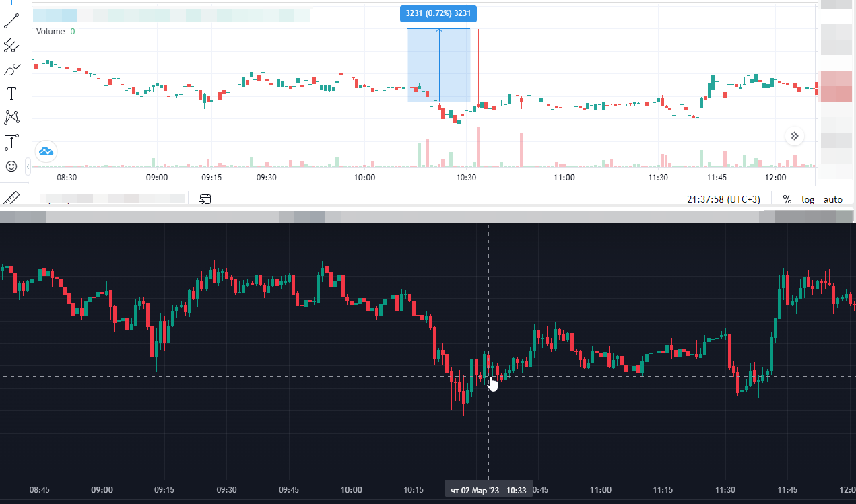The image size is (856, 504).
Task: Select the Text annotation tool
Action: pyautogui.click(x=12, y=94)
